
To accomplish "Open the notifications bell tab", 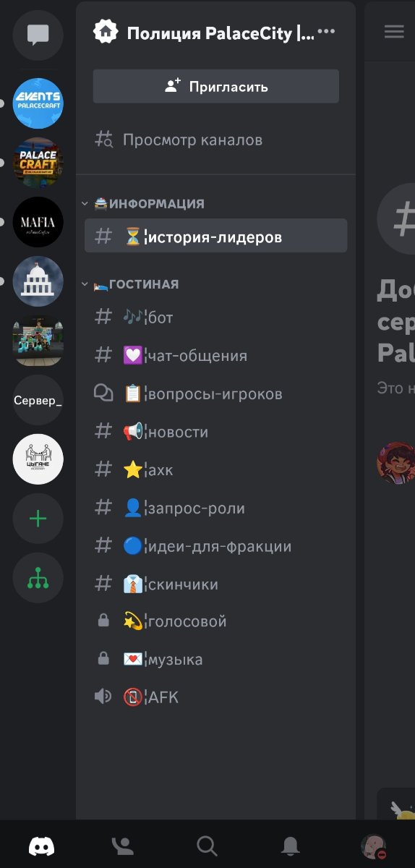I will 291,846.
